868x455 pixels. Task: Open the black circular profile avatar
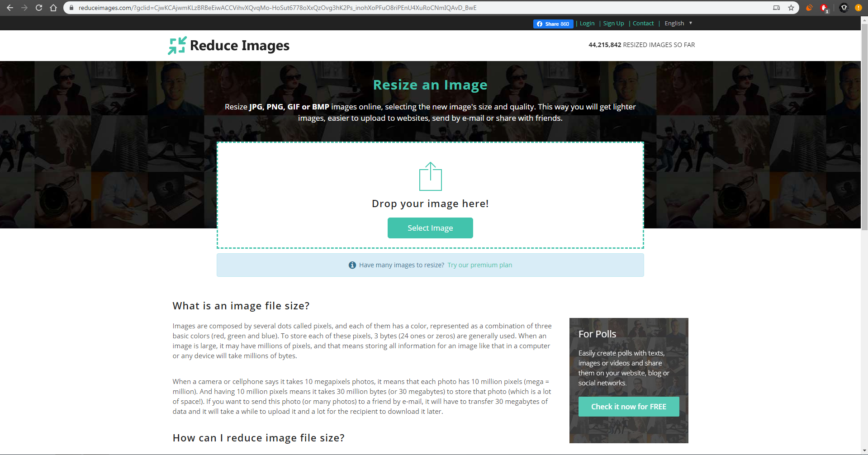(x=844, y=8)
